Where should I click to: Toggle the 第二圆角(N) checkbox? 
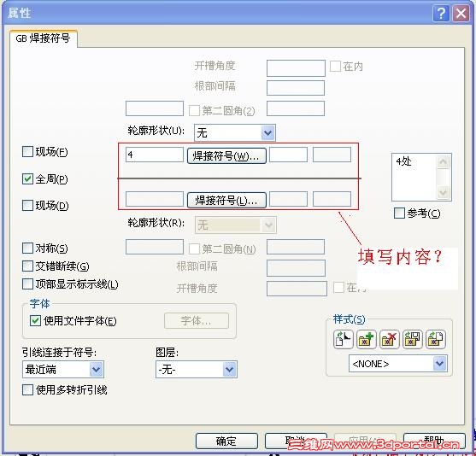194,249
